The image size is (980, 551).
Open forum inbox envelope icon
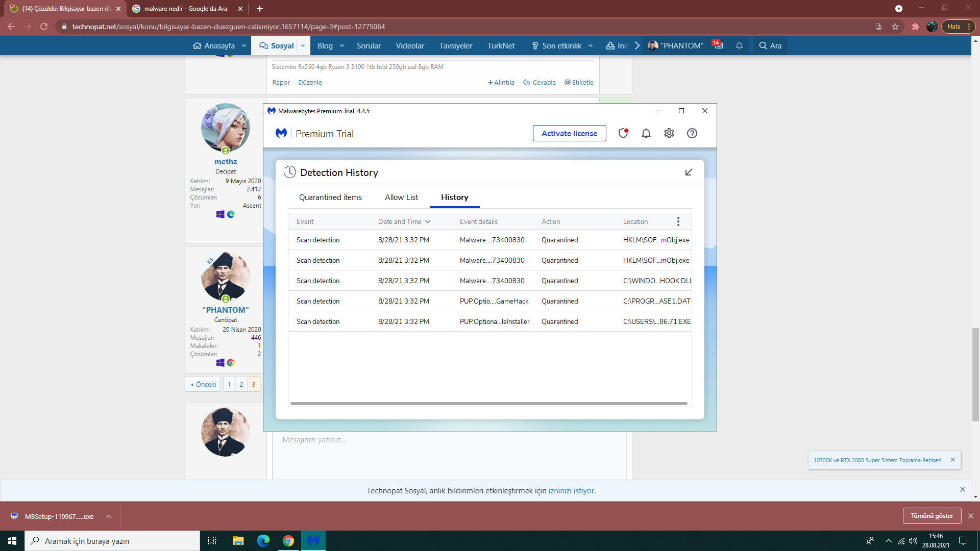[719, 45]
